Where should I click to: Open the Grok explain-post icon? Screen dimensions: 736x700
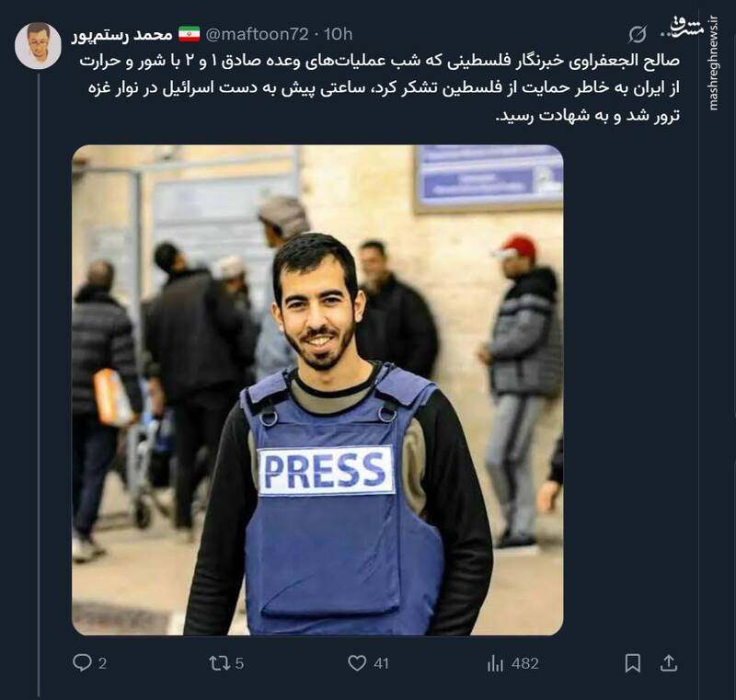click(x=637, y=34)
